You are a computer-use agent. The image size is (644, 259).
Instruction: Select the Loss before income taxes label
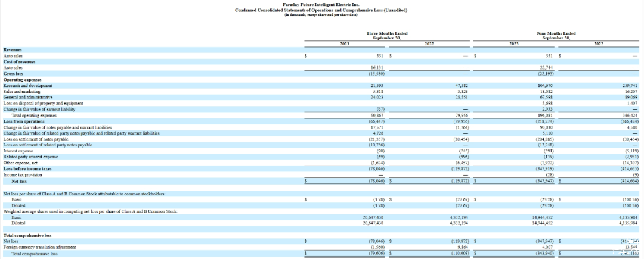tap(27, 169)
